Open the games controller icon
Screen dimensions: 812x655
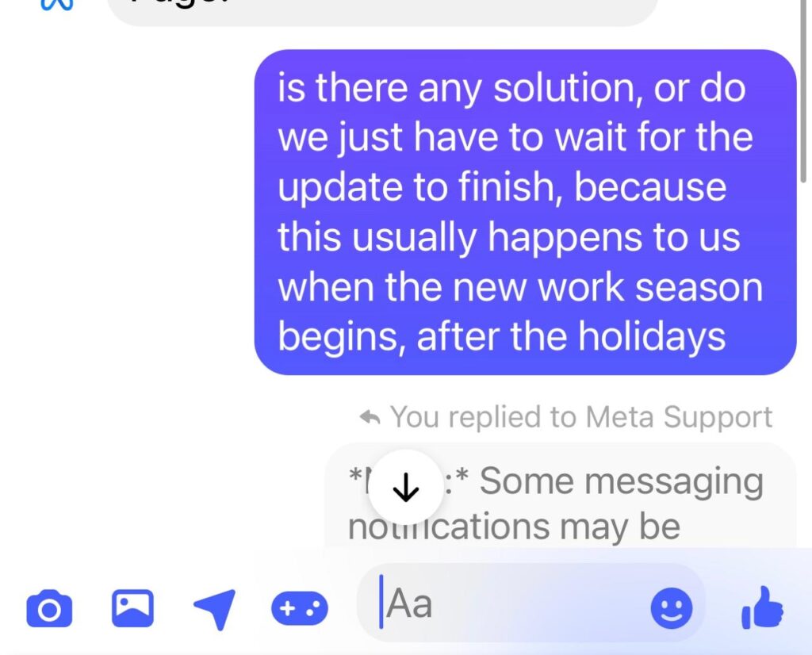click(x=299, y=608)
